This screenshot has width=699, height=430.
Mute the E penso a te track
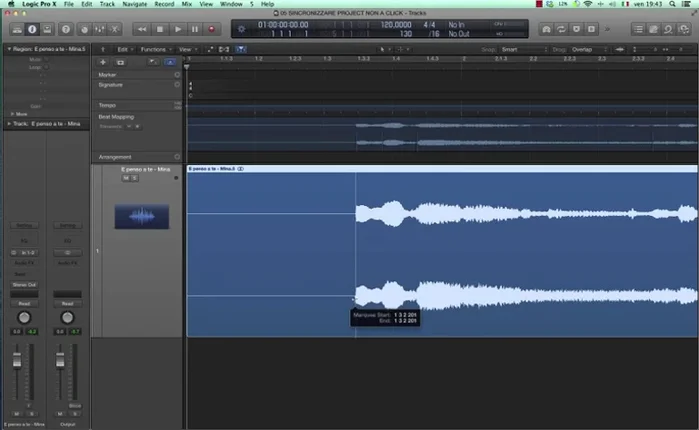coord(125,178)
